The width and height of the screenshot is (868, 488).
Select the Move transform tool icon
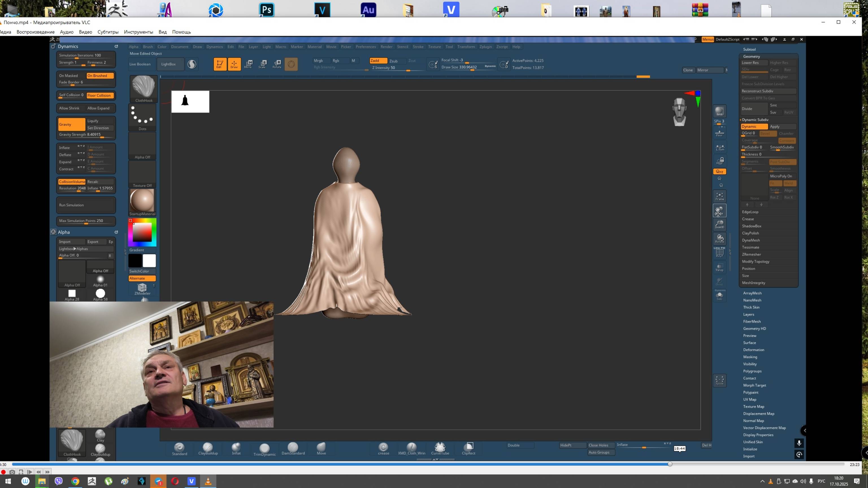click(248, 64)
